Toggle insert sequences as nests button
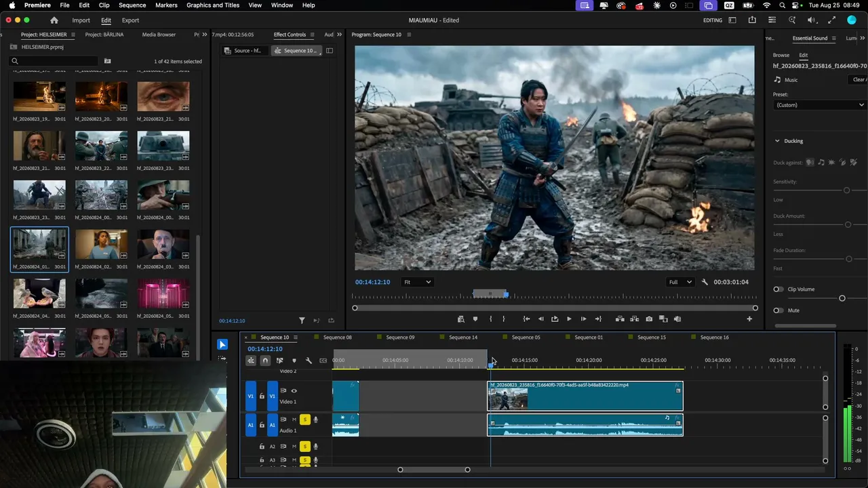The width and height of the screenshot is (868, 488). [250, 361]
